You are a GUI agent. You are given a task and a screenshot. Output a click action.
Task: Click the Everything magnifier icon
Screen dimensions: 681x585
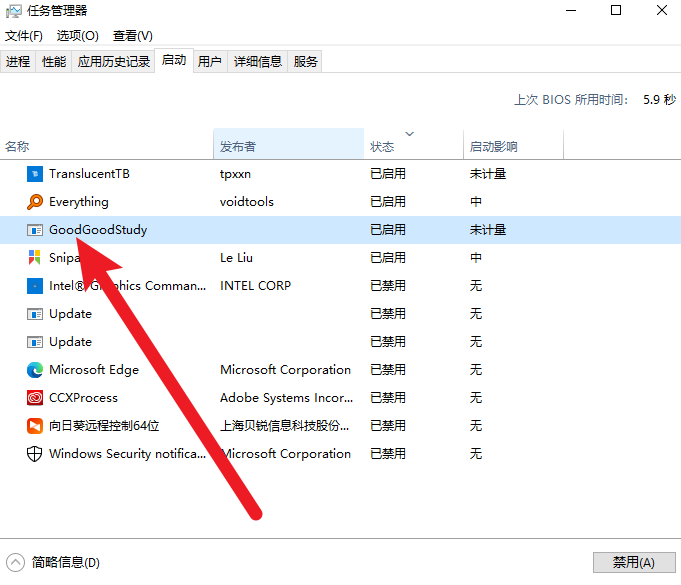pos(35,202)
